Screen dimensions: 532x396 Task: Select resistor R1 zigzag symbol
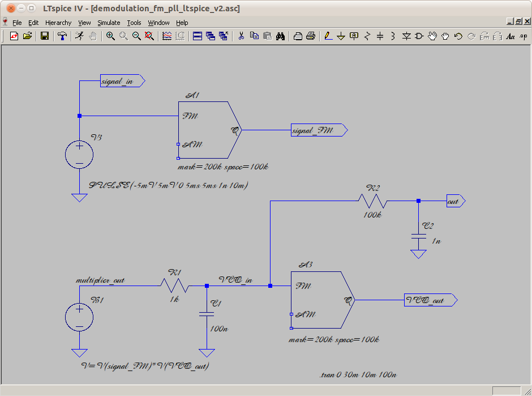point(174,286)
